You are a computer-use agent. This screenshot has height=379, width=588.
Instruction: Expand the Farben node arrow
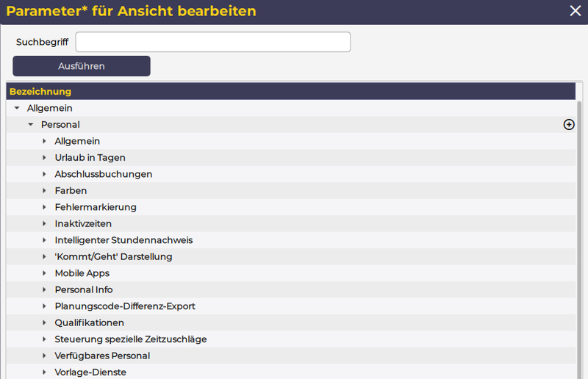45,191
